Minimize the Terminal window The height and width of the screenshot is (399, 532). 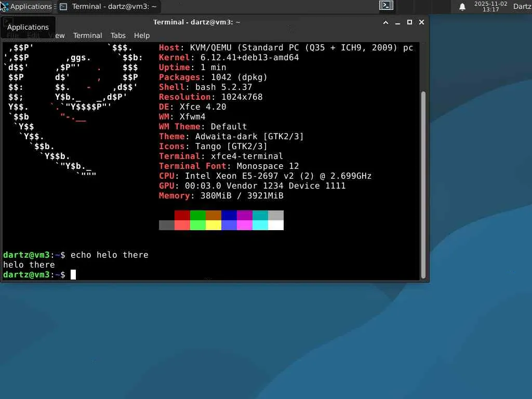[397, 22]
